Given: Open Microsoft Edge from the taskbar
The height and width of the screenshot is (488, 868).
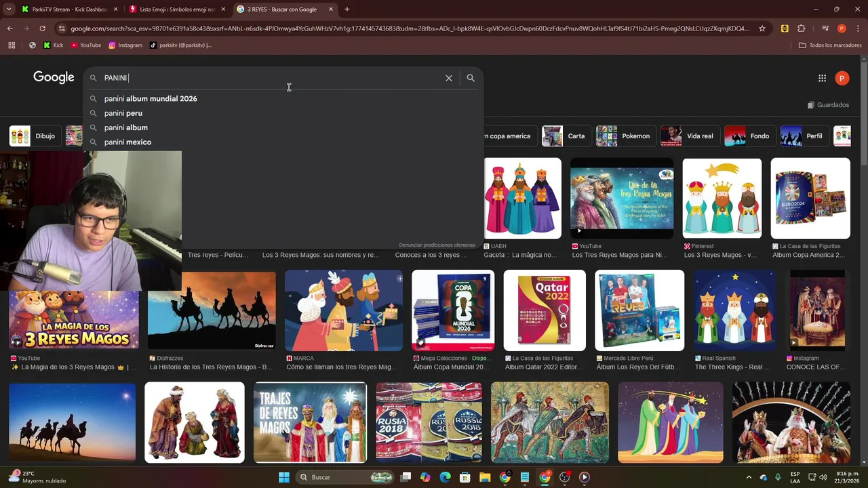Looking at the screenshot, I should coord(445,477).
